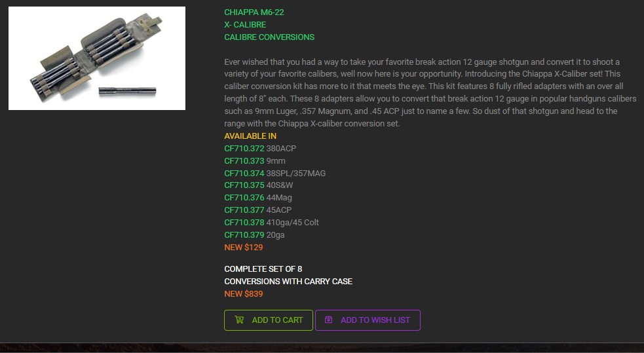Choose CF710.375 40S&W option
The height and width of the screenshot is (353, 644).
tap(258, 185)
